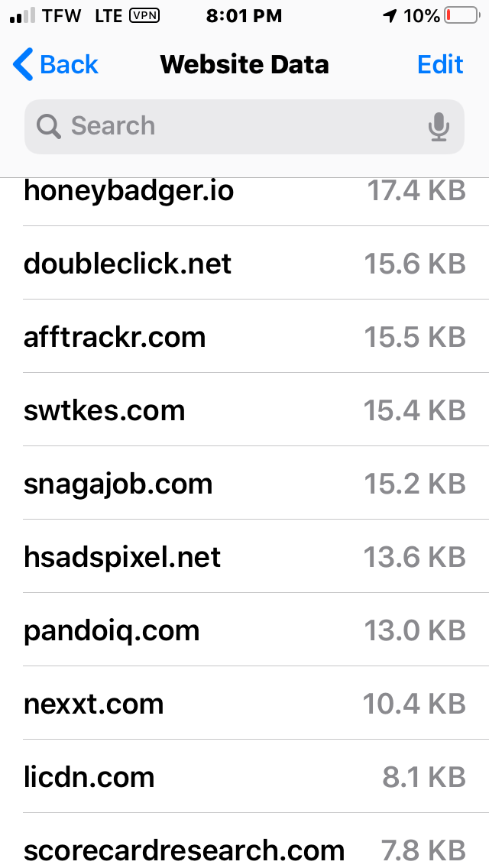This screenshot has height=868, width=489.
Task: Select the doubleclick.net row
Action: coord(244,262)
